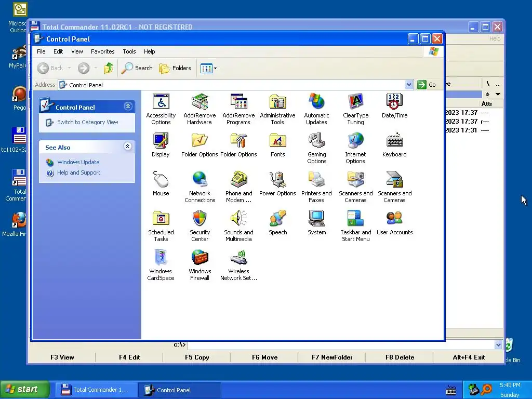The width and height of the screenshot is (532, 399).
Task: Open Add/Remove Programs
Action: click(x=238, y=109)
